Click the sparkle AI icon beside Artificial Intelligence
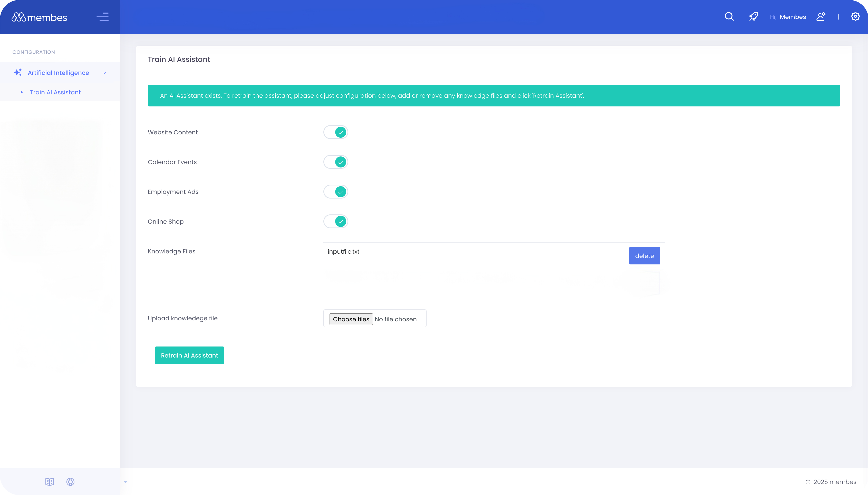 [x=18, y=72]
